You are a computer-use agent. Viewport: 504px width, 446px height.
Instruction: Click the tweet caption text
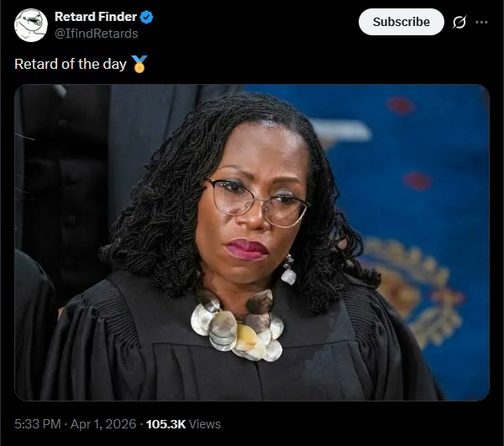[71, 64]
